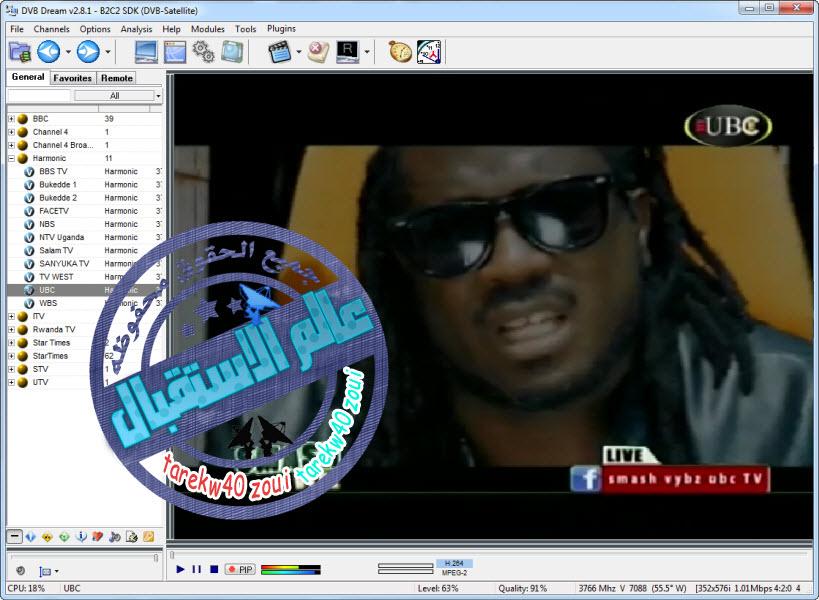The height and width of the screenshot is (600, 819).
Task: Click the document edit icon
Action: [132, 537]
